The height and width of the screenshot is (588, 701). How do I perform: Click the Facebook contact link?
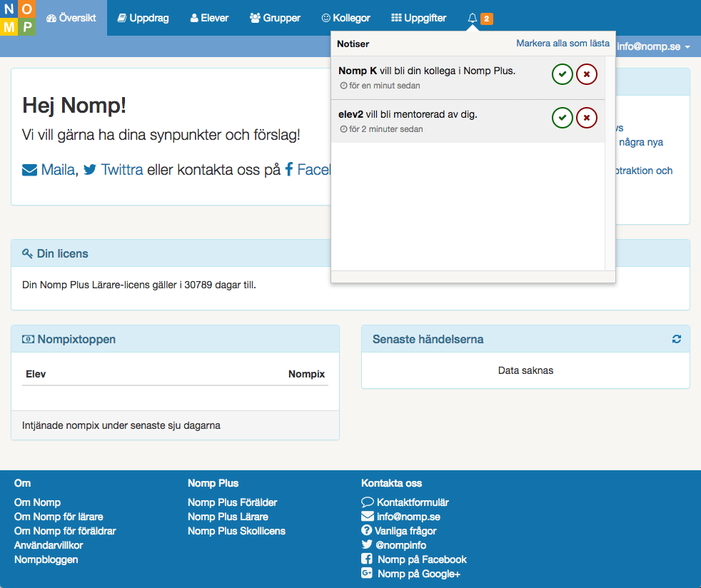pyautogui.click(x=308, y=170)
